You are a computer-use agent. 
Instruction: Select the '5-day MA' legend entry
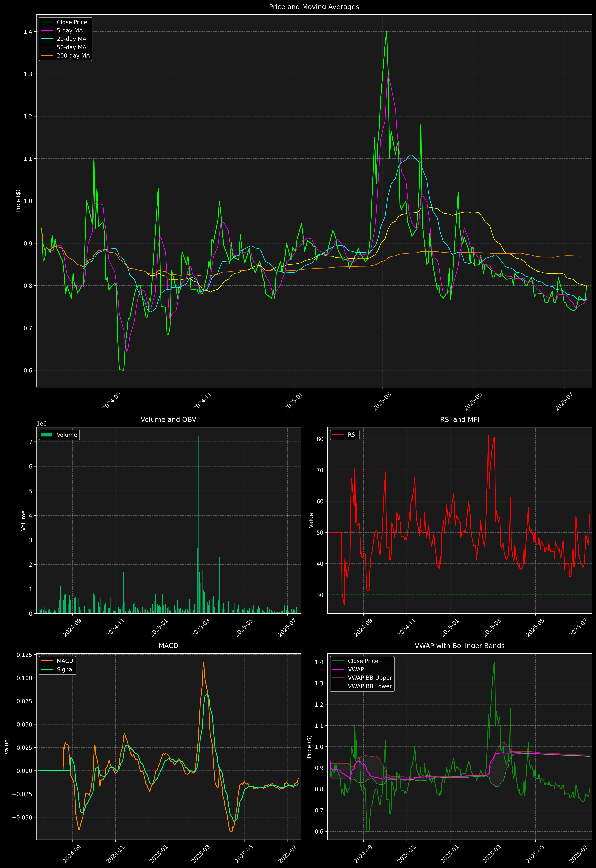(x=70, y=31)
